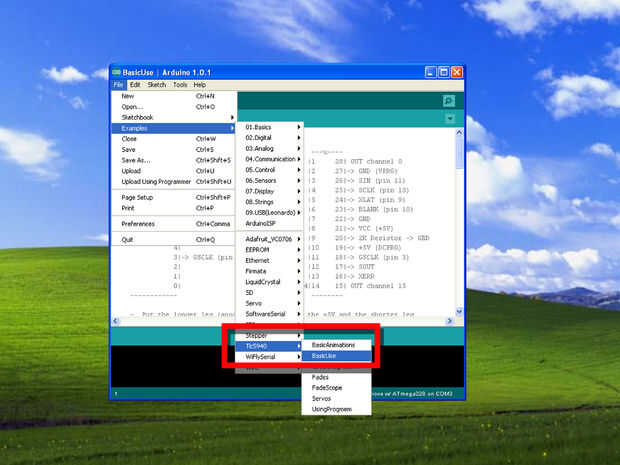
Task: Expand the 06.Sensors examples submenu
Action: point(270,180)
